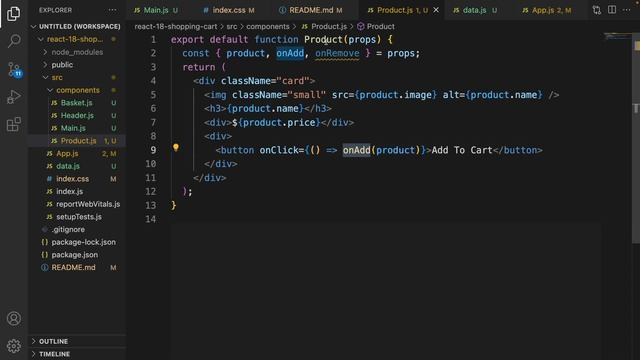Close the Product.js tab
The image size is (640, 360).
tap(436, 10)
